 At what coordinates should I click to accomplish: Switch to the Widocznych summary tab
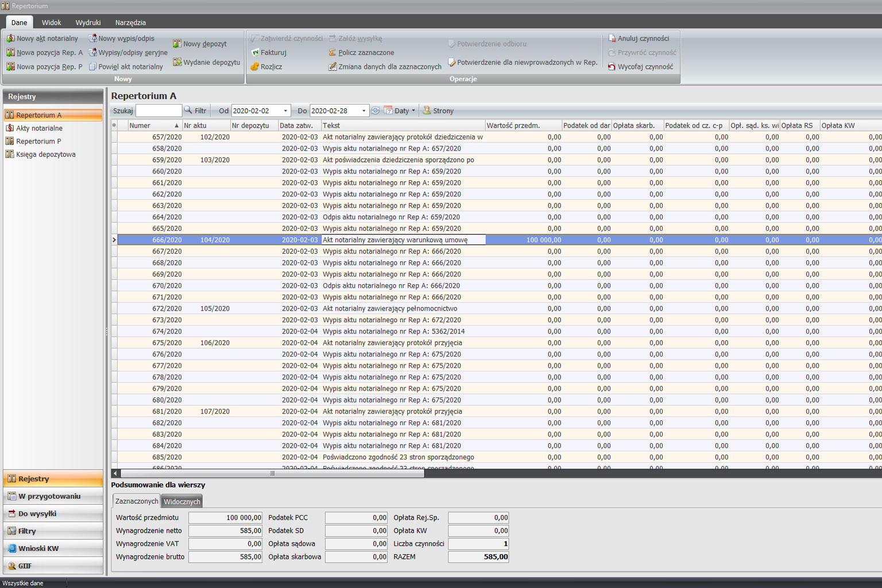pyautogui.click(x=182, y=501)
